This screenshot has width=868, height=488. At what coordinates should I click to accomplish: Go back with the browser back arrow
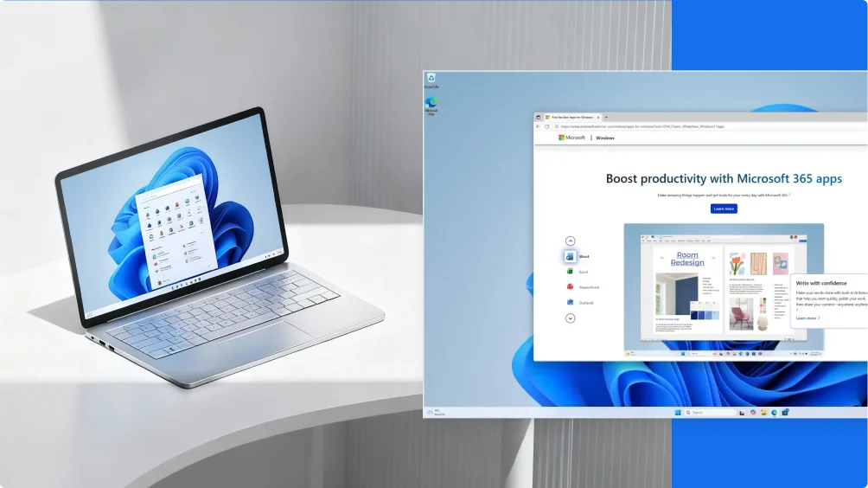pos(538,126)
